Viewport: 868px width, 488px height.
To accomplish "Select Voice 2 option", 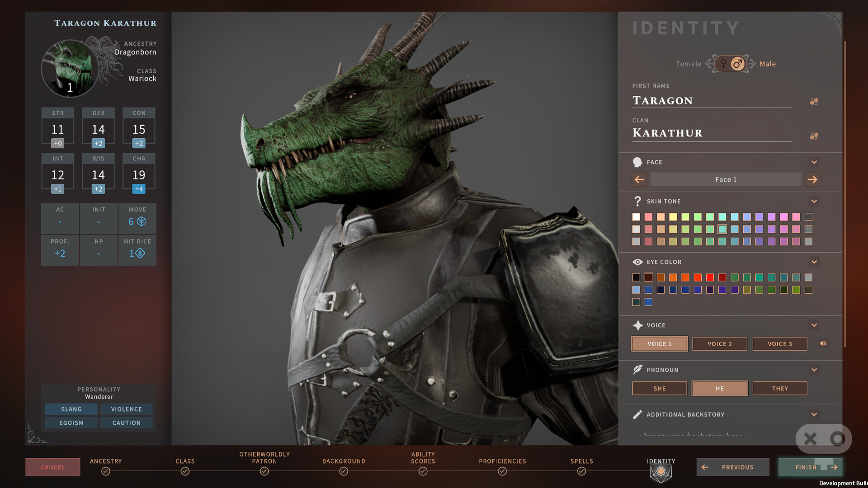I will click(720, 344).
